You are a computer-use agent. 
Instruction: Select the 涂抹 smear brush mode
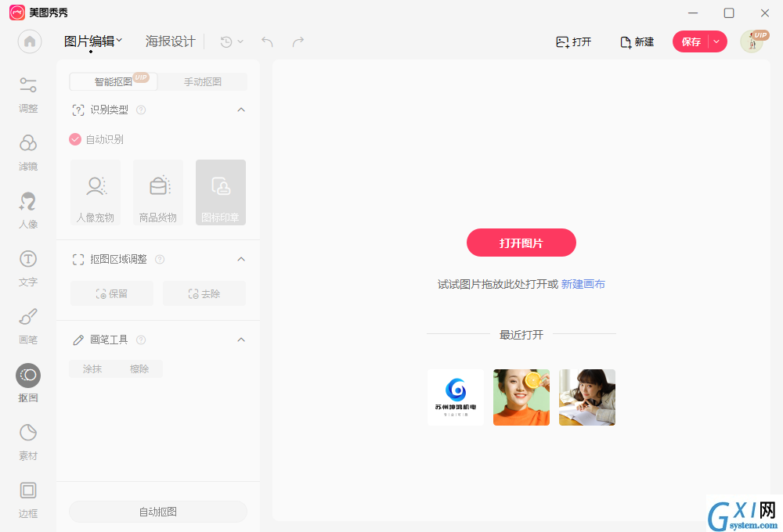[x=92, y=368]
